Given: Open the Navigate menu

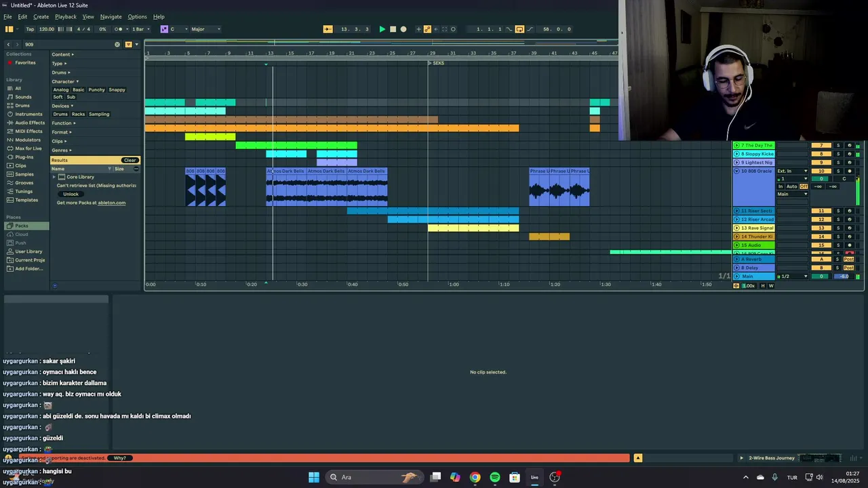Looking at the screenshot, I should pos(111,16).
